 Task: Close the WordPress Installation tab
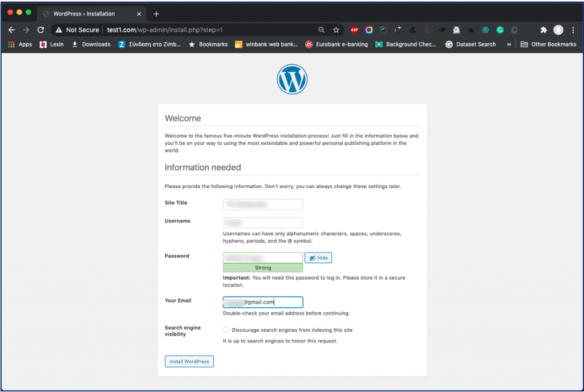tap(139, 14)
